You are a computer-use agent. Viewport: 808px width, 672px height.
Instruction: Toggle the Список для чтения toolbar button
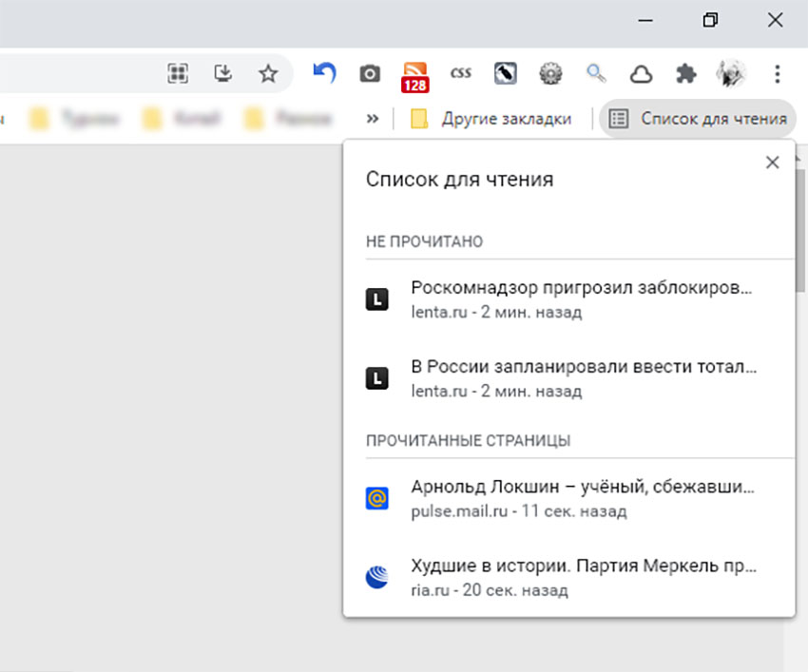(x=698, y=119)
